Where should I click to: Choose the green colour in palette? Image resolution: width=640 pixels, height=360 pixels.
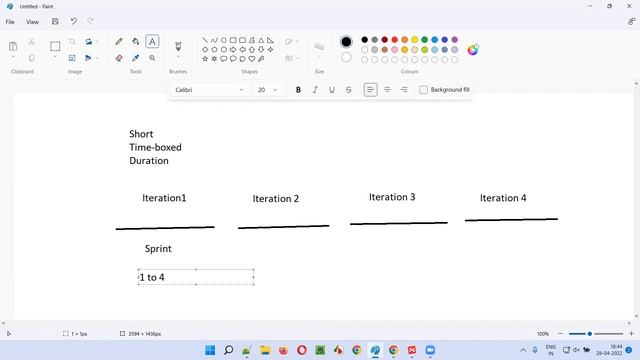[x=424, y=40]
